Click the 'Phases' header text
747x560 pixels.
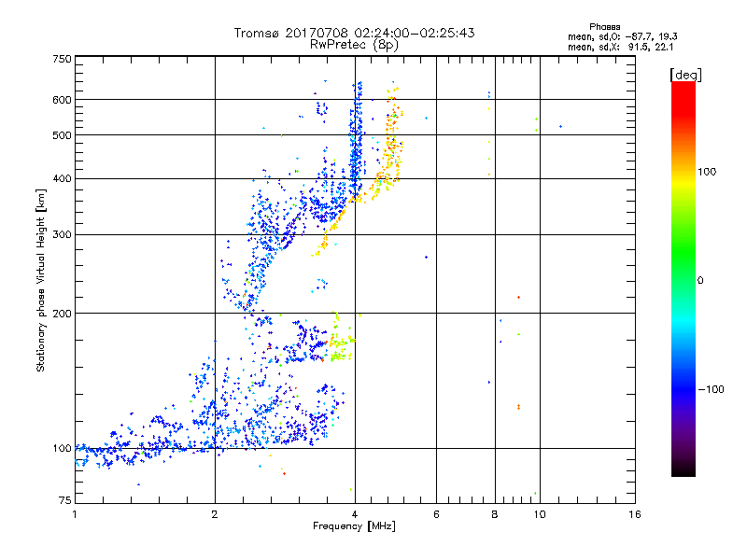tap(604, 27)
